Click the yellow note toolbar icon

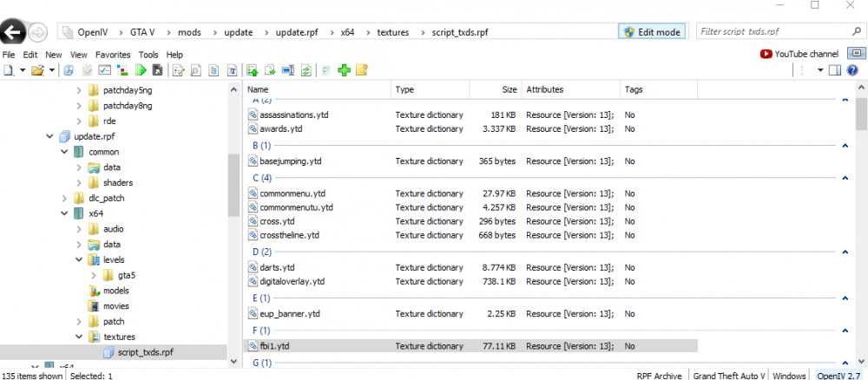tap(362, 70)
